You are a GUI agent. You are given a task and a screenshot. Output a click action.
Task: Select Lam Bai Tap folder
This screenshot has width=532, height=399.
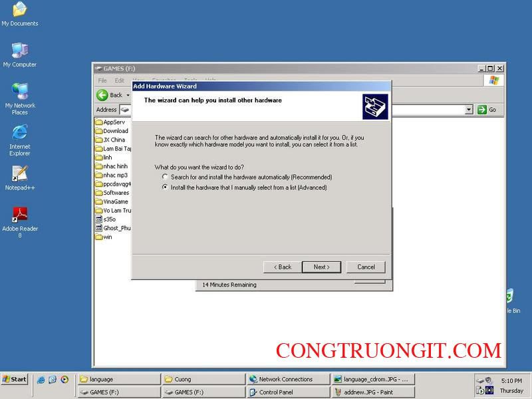[x=113, y=148]
